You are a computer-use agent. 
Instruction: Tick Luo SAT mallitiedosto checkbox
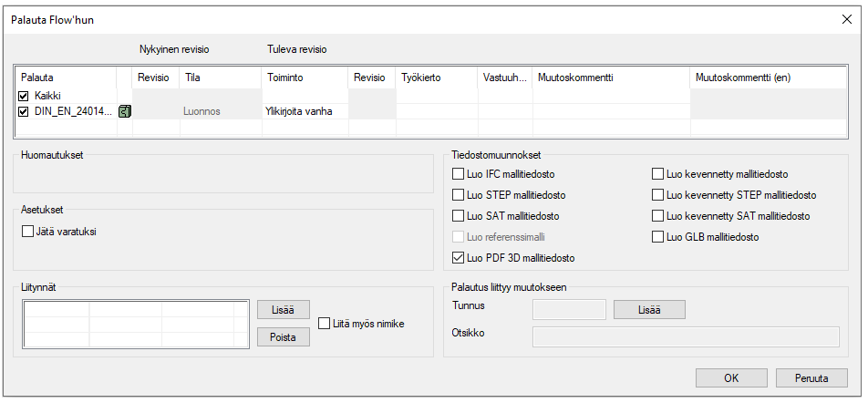[459, 216]
